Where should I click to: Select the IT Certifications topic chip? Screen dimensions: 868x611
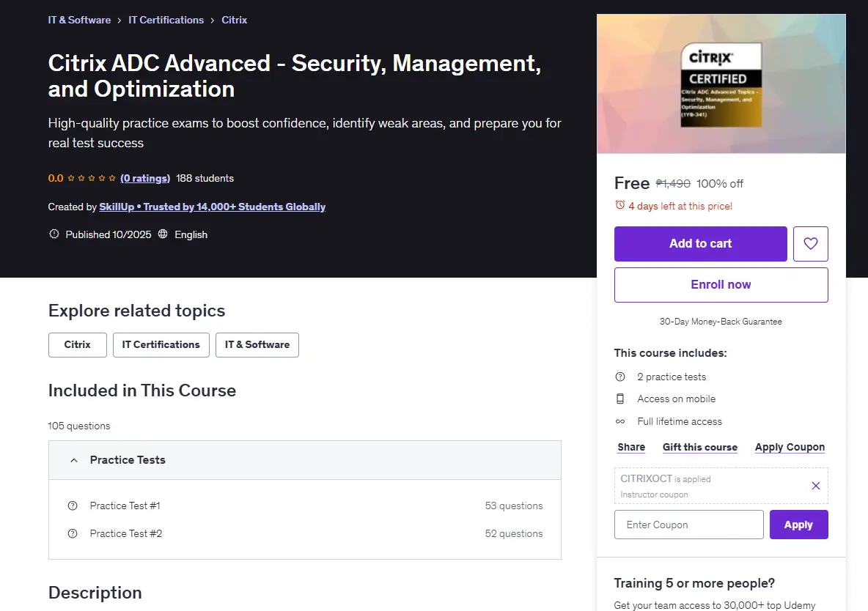point(161,345)
